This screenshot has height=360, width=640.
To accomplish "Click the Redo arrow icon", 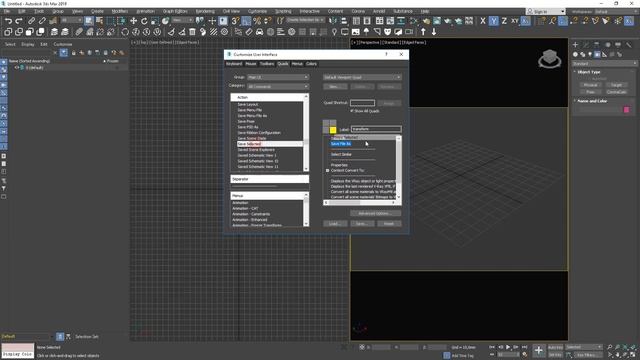I will pyautogui.click(x=19, y=21).
